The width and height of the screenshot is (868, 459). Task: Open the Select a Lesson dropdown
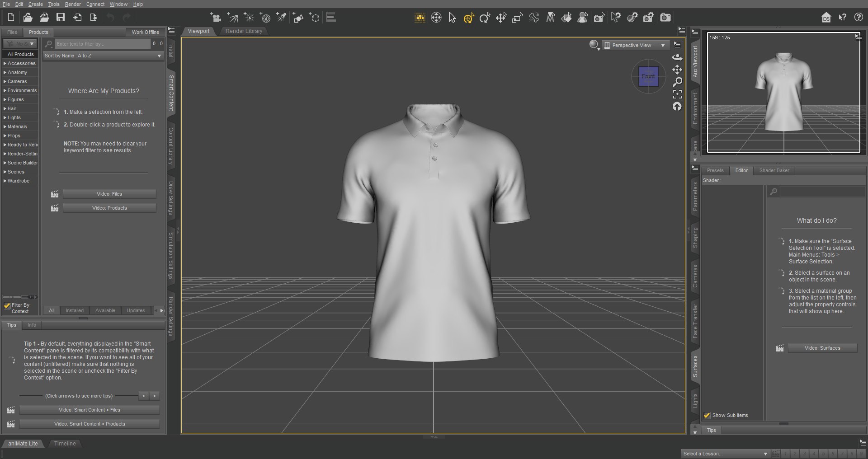725,454
